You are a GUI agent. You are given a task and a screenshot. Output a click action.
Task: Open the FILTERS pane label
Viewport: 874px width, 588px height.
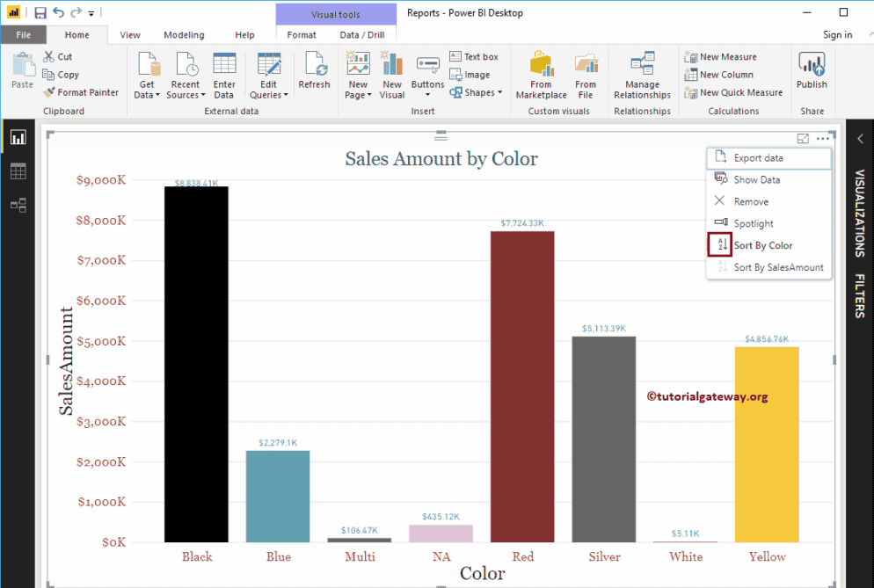tap(860, 296)
